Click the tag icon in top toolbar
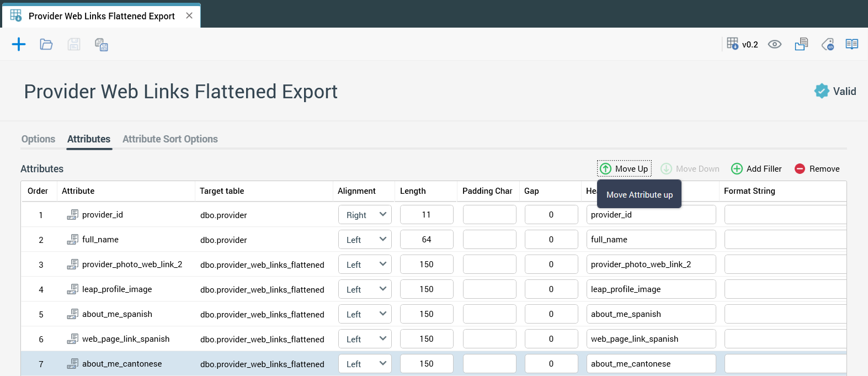Screen dimensions: 868x376 [828, 44]
